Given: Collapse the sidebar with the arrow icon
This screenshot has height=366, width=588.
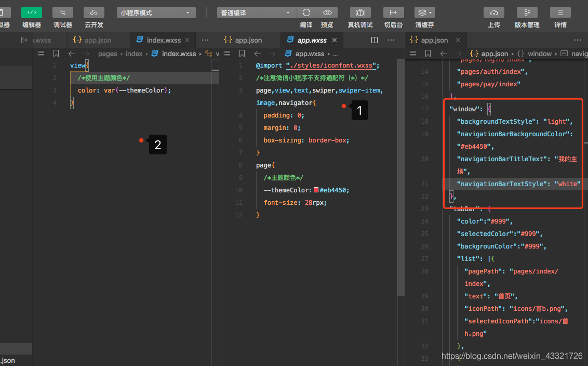Looking at the screenshot, I should [24, 40].
